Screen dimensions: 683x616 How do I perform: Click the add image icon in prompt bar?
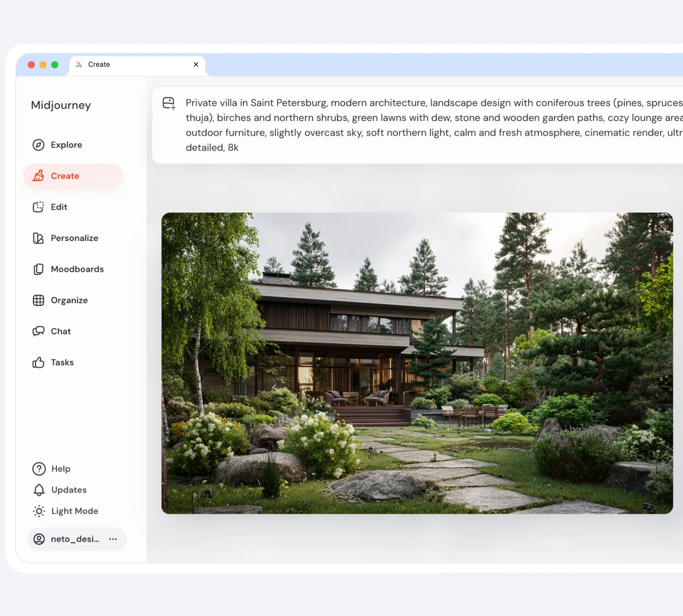click(x=169, y=103)
